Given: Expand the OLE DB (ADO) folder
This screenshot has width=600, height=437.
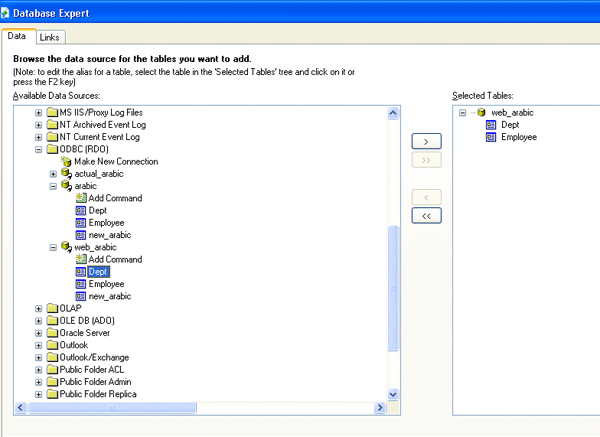Looking at the screenshot, I should [x=39, y=321].
